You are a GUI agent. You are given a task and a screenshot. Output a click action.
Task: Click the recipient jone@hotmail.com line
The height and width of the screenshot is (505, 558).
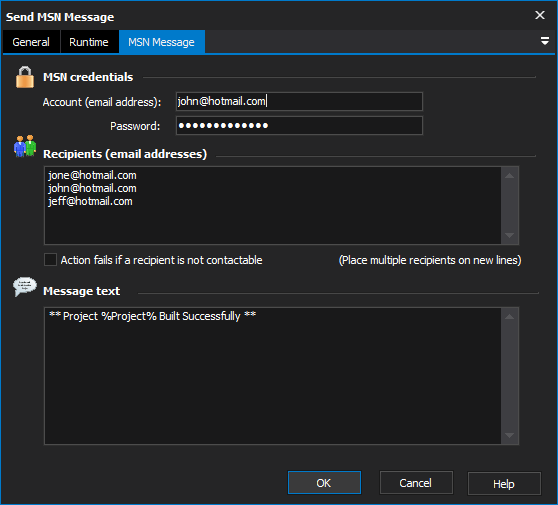click(x=92, y=175)
